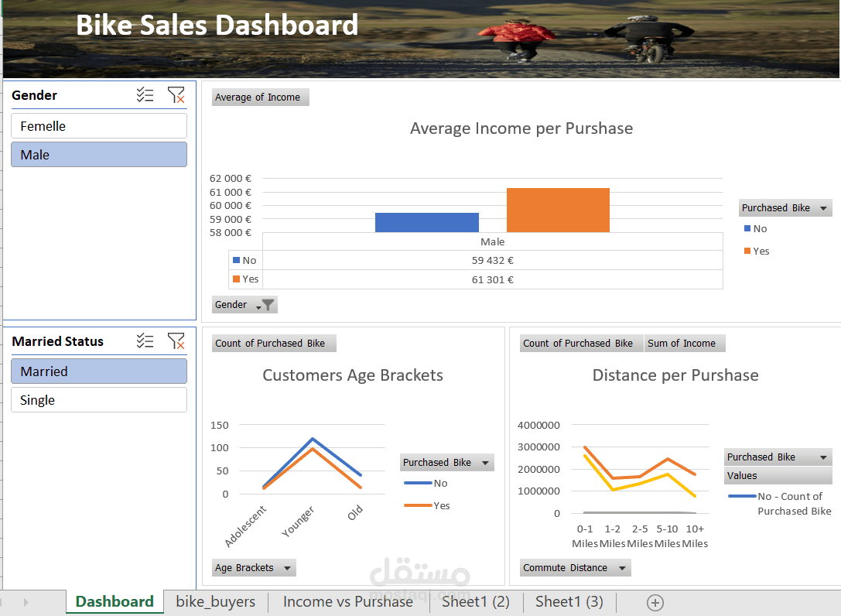This screenshot has height=616, width=841.
Task: Click the Average of Income field button
Action: coord(260,97)
